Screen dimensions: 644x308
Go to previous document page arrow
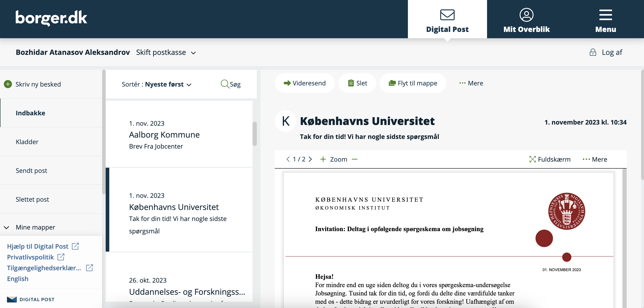coord(288,159)
